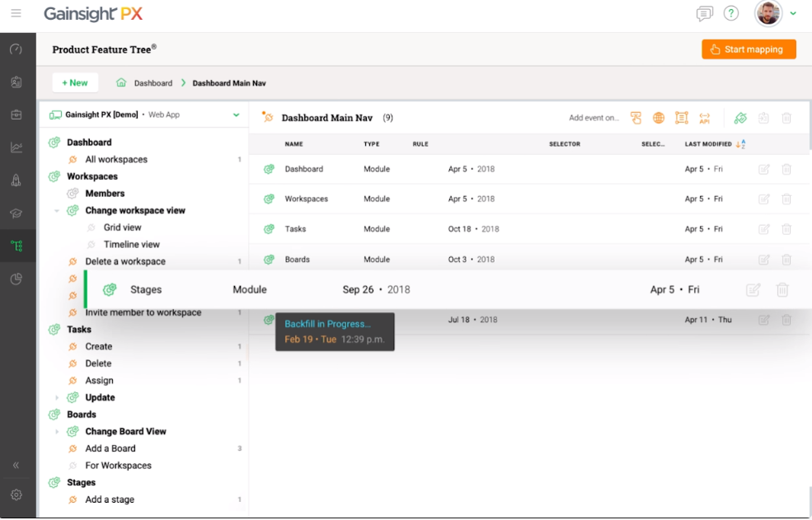
Task: Edit the Workspaces module row
Action: pos(764,199)
